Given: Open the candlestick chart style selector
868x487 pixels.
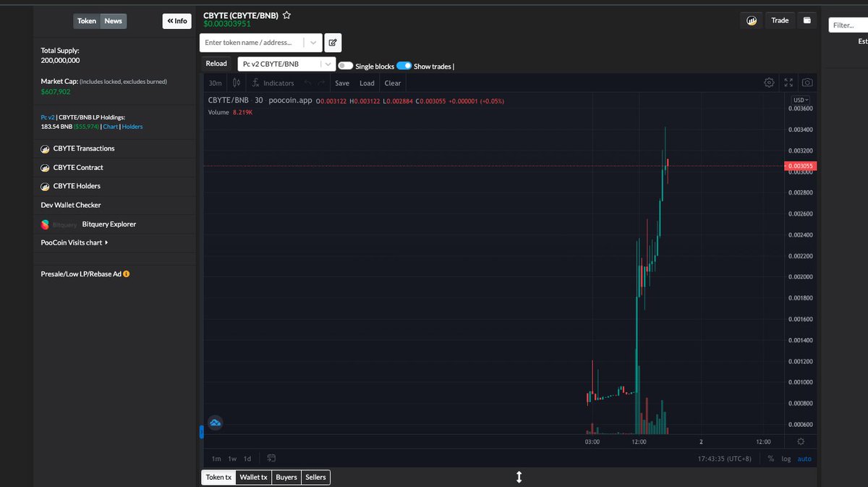Looking at the screenshot, I should tap(236, 83).
